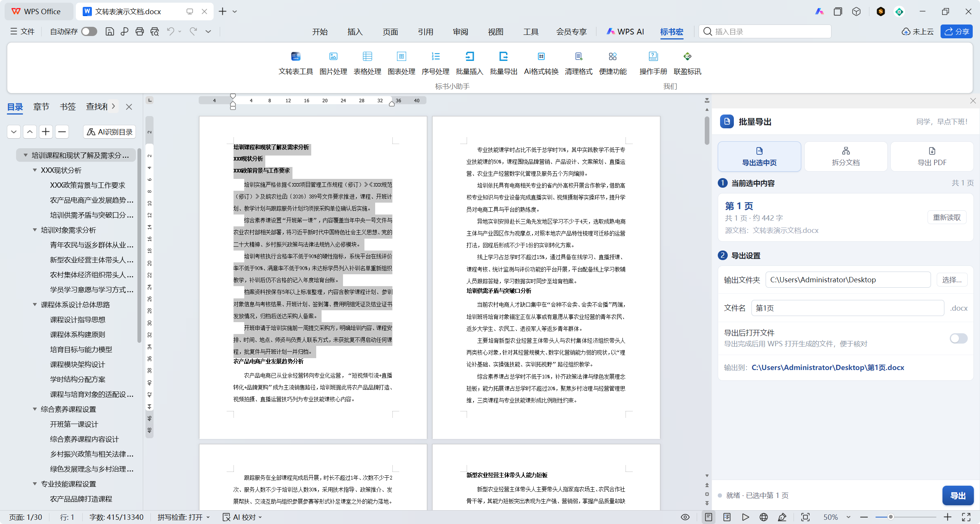Toggle 导出后打开文件 switch
This screenshot has width=980, height=524.
959,338
